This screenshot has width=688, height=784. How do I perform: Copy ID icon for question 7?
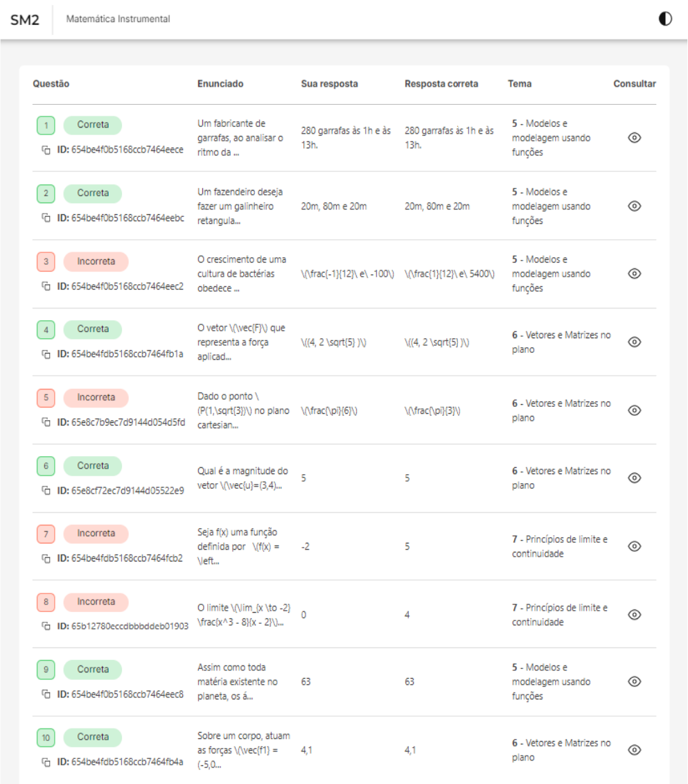click(46, 558)
